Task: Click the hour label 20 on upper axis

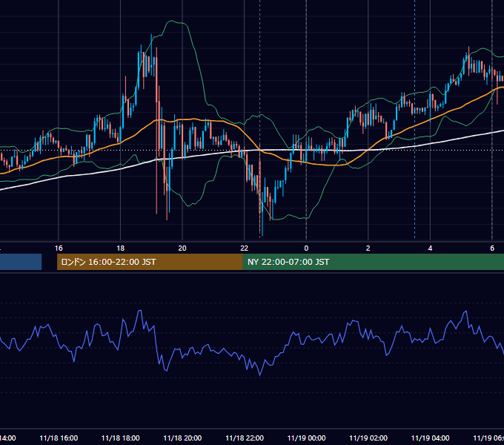Action: (x=182, y=248)
